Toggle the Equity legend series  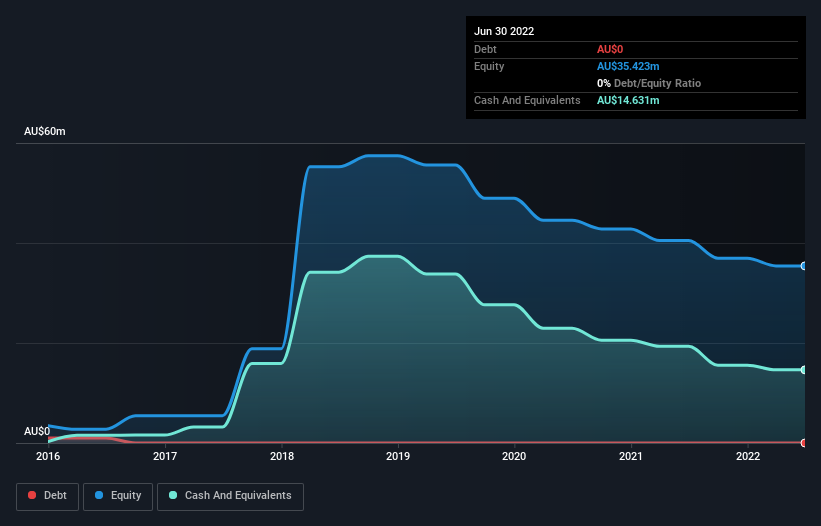click(x=118, y=496)
